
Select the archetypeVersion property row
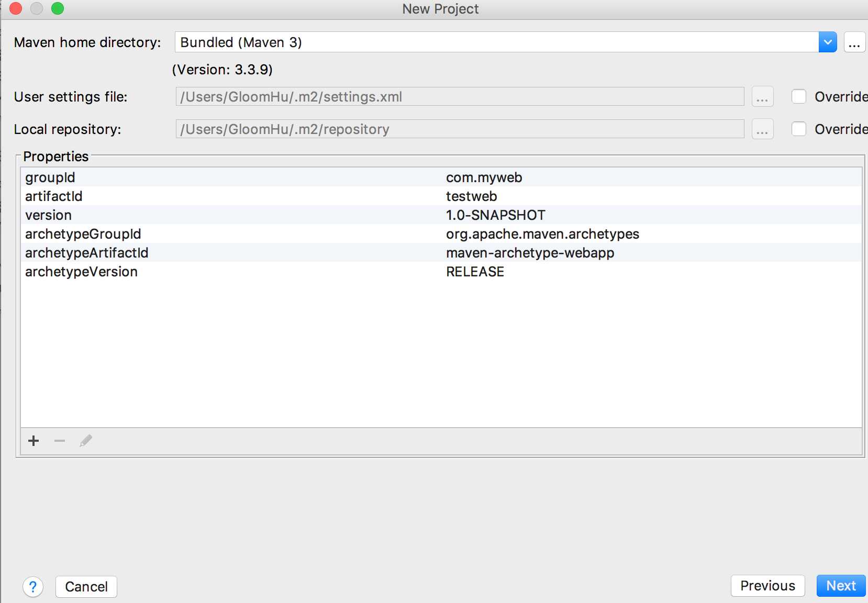[x=441, y=272]
